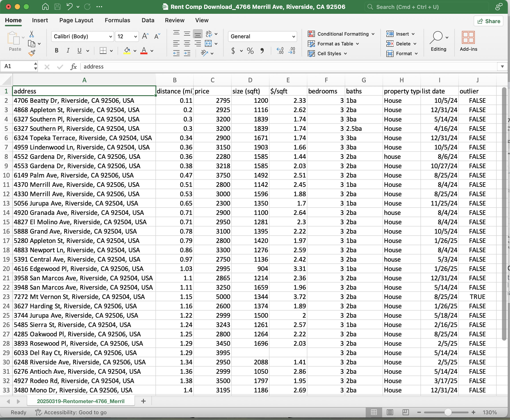The image size is (510, 420).
Task: Click the Merge and Center icon
Action: [208, 44]
